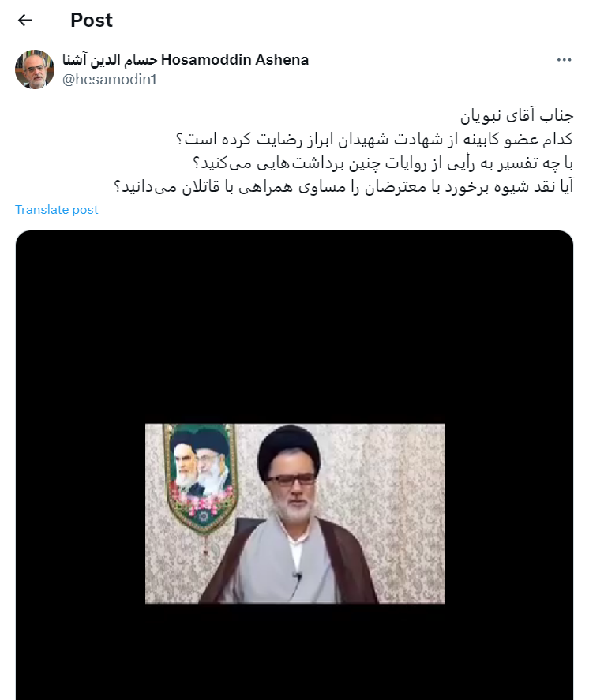Click the post line mentioning کابینه
Image resolution: width=589 pixels, height=700 pixels.
click(374, 139)
